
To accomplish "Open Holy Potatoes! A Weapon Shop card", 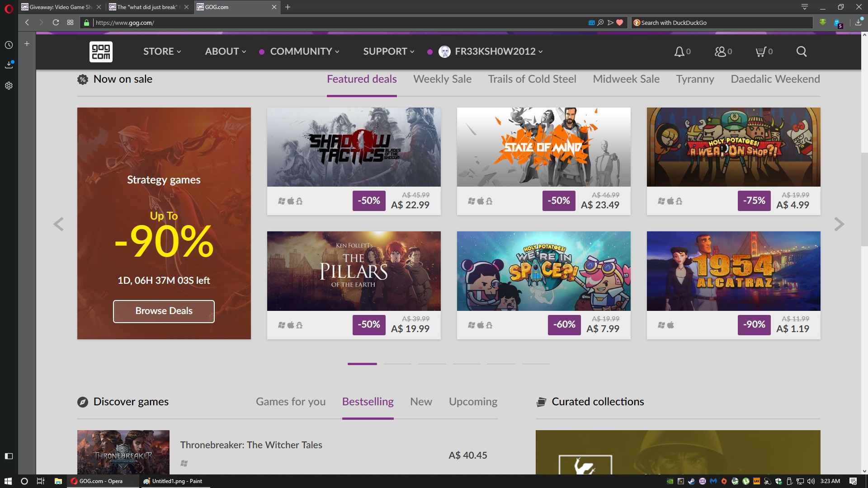I will point(733,161).
